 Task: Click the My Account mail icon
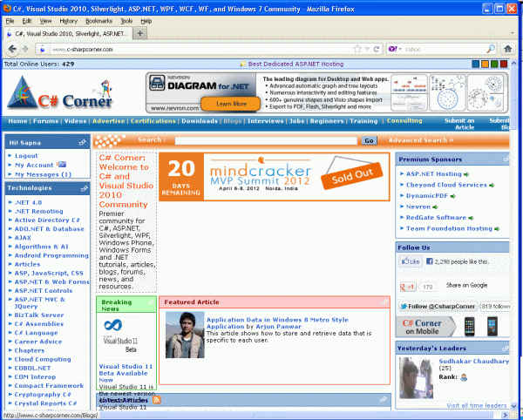62,165
